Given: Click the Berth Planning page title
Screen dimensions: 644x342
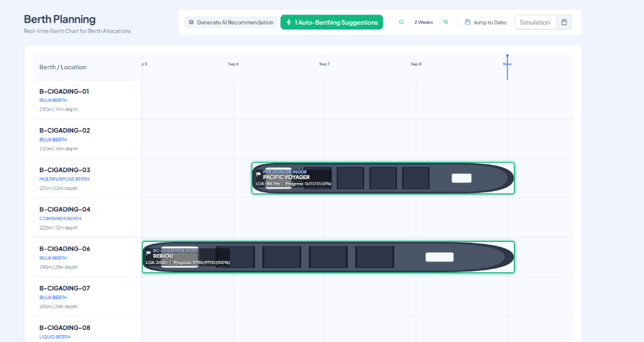Looking at the screenshot, I should pos(60,19).
